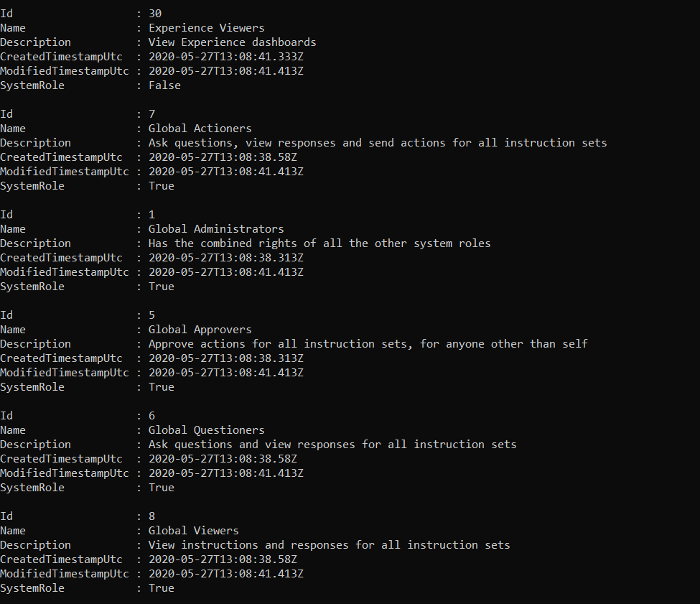Viewport: 700px width, 604px height.
Task: Click the 'Global Actioners' name text
Action: point(200,129)
